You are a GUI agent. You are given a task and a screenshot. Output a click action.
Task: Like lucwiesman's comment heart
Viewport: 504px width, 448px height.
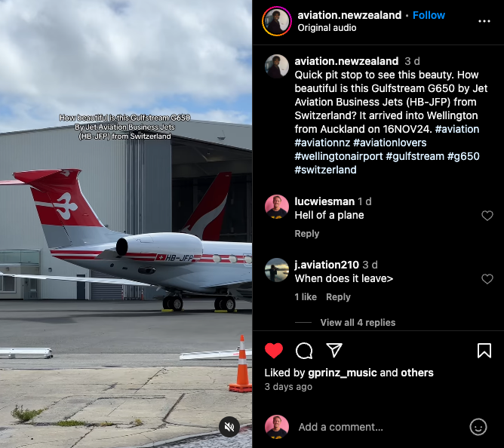pos(487,216)
